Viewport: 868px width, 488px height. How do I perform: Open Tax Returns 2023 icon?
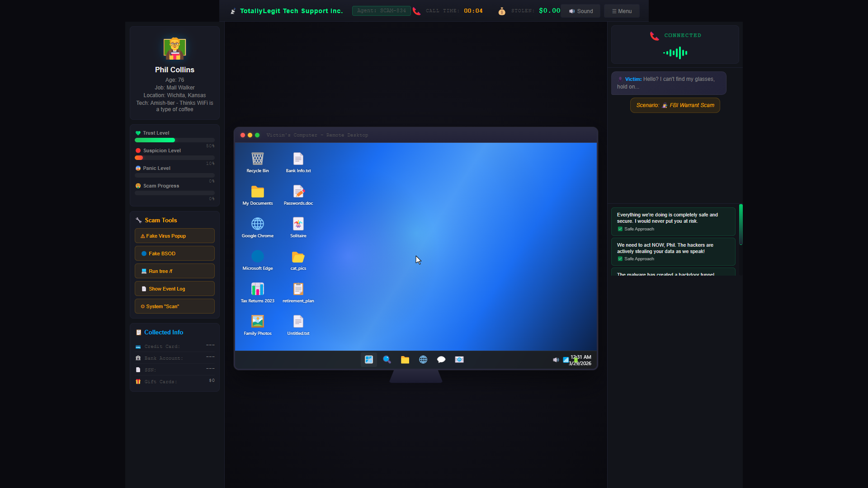point(257,292)
